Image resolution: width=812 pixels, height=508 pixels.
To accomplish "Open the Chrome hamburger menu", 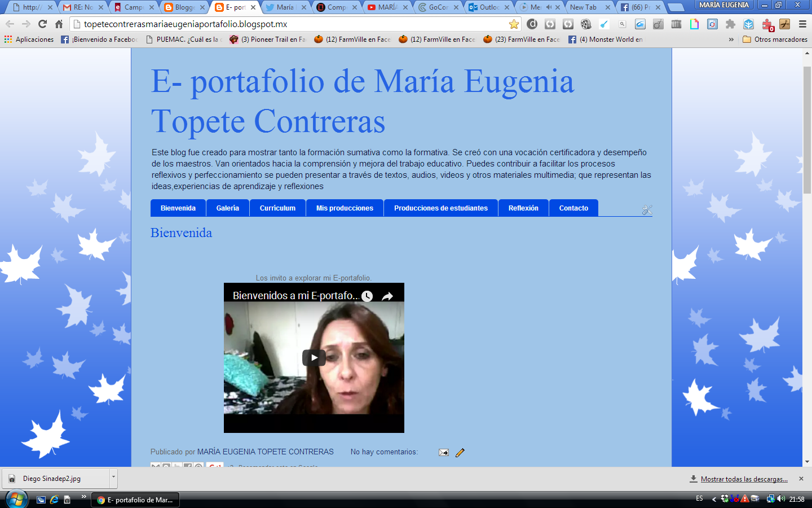I will coord(802,24).
